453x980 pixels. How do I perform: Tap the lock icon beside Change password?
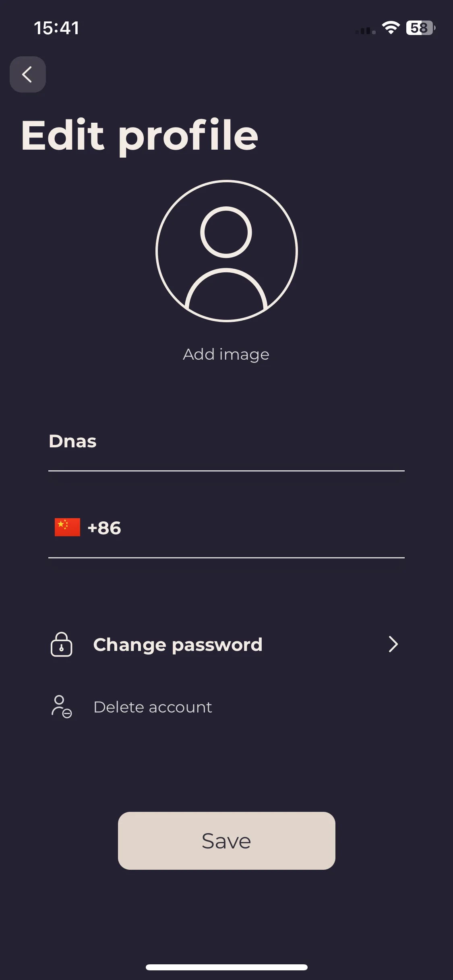[x=62, y=644]
